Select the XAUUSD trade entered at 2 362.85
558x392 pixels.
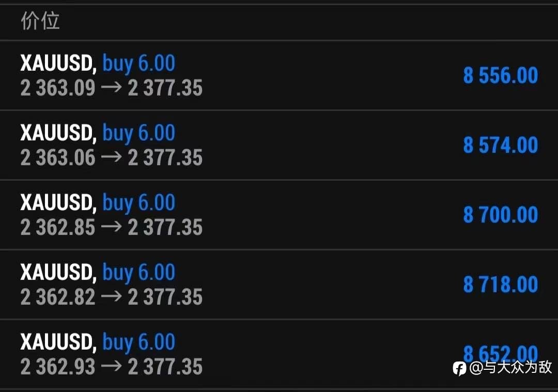point(279,215)
